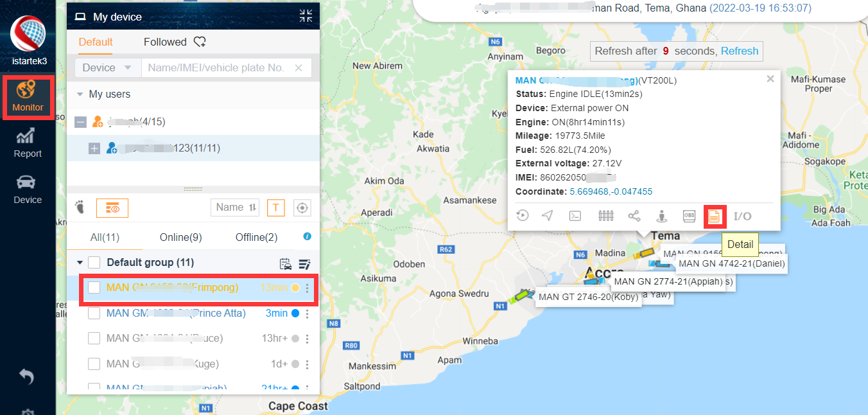Check the Kuge vehicle checkbox
This screenshot has width=868, height=415.
click(x=94, y=364)
